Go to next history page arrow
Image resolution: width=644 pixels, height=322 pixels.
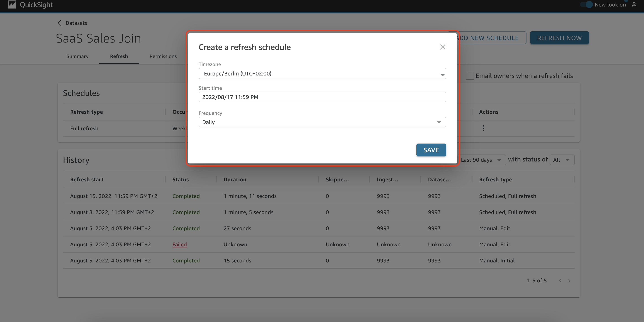(569, 281)
